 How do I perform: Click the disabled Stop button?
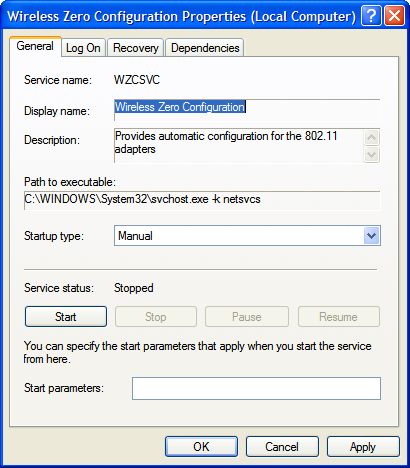click(156, 316)
